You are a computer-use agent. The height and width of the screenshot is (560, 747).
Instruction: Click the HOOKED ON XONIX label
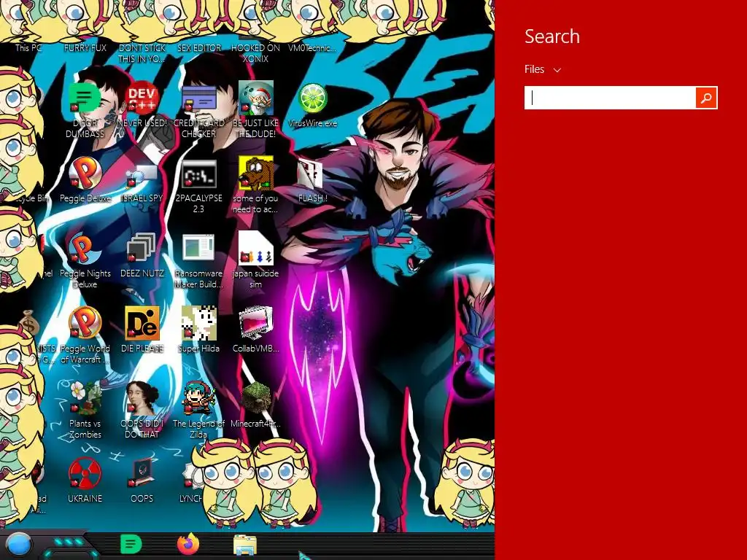click(x=255, y=53)
